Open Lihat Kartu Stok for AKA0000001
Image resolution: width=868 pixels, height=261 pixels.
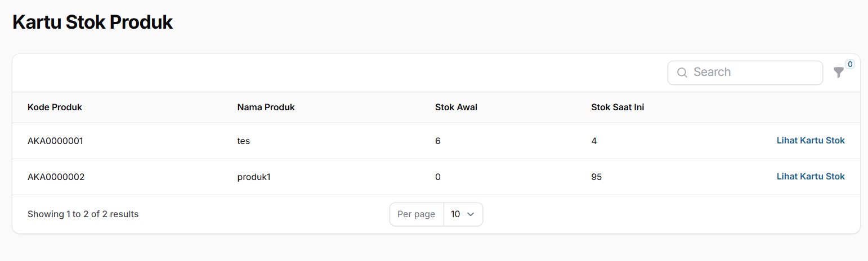click(x=811, y=141)
